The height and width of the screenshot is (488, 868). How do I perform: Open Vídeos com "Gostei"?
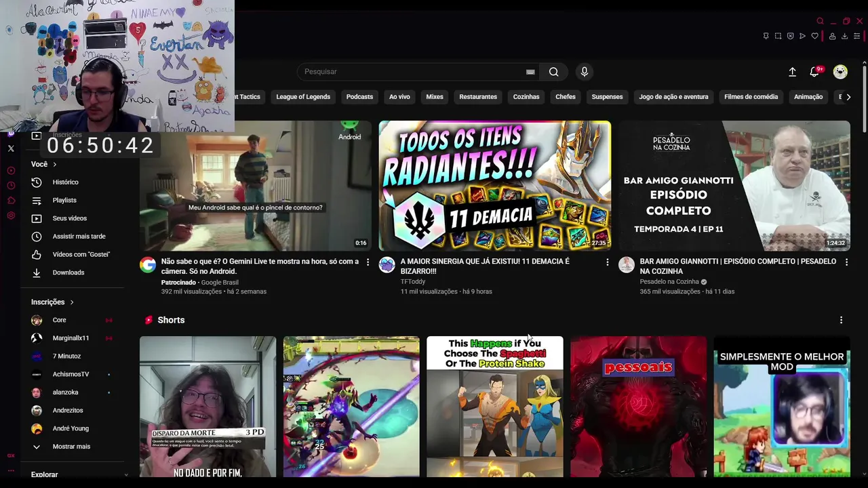tap(75, 254)
